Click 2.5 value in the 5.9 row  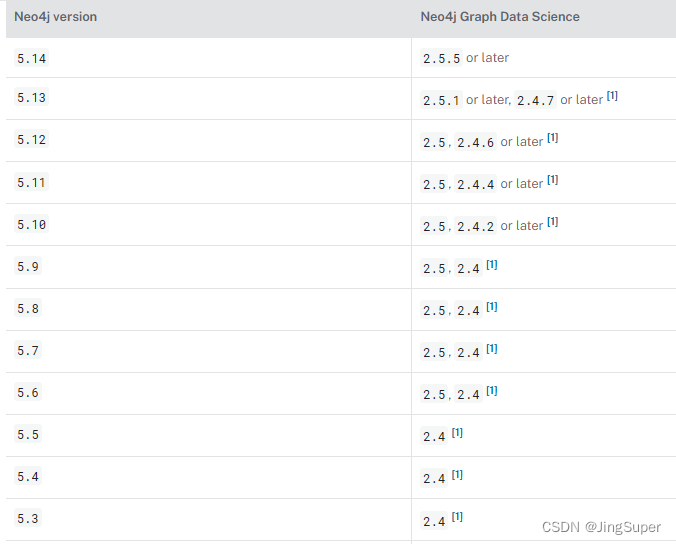click(x=434, y=269)
